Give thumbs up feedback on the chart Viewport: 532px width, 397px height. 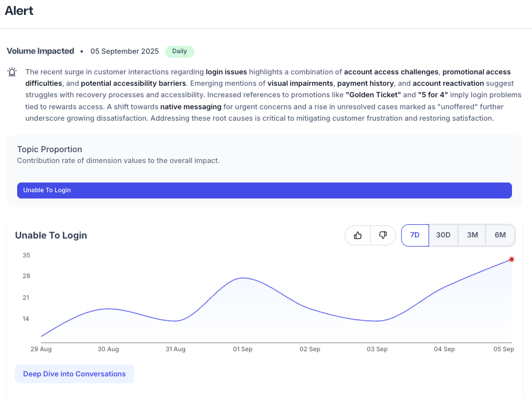tap(358, 235)
